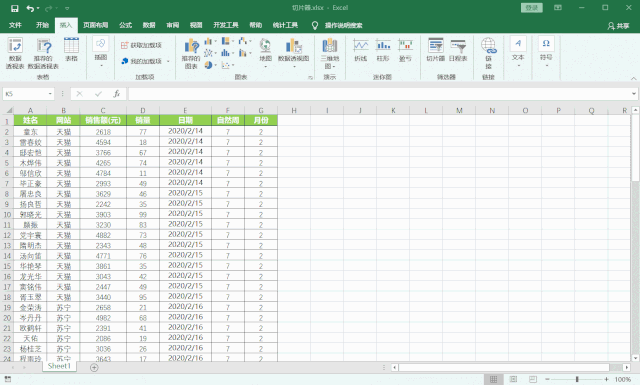Switch to the Developer (开发工具) tab
This screenshot has width=640, height=385.
(226, 25)
